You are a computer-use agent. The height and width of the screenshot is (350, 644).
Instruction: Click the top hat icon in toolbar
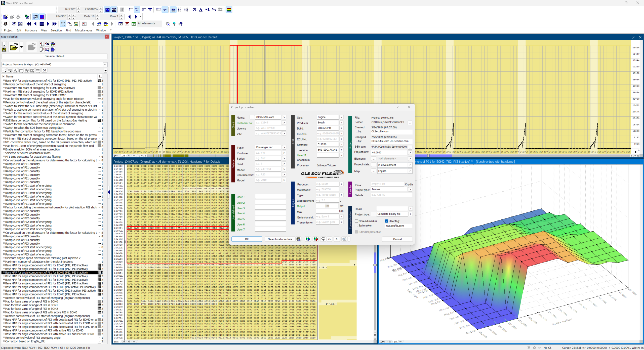(5, 24)
